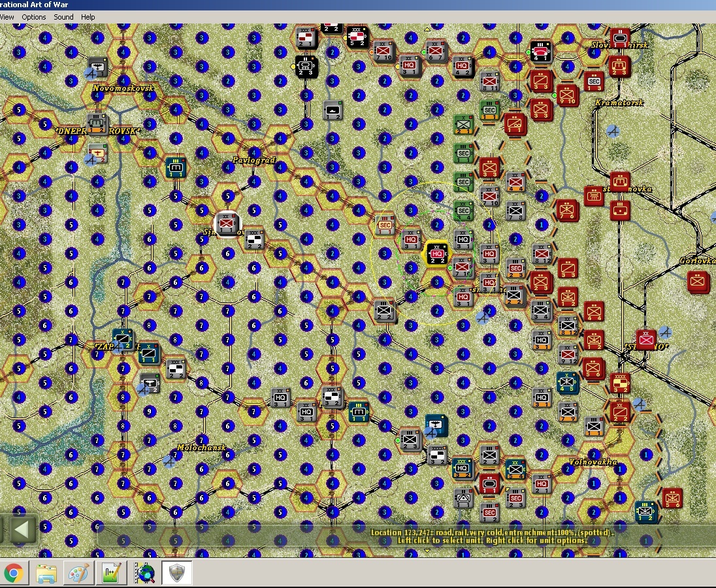716x588 pixels.
Task: Select the green brigade counter 2-1
Action: click(463, 124)
